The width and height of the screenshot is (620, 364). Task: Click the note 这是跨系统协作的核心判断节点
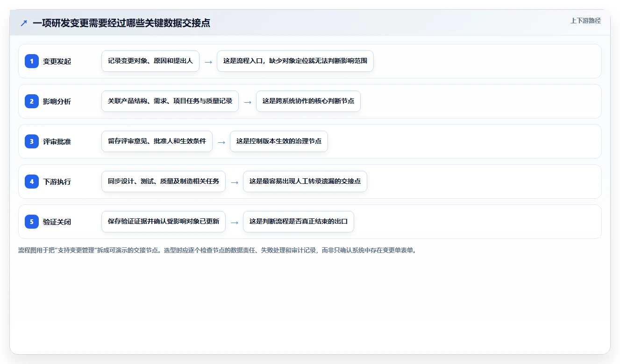pos(308,101)
